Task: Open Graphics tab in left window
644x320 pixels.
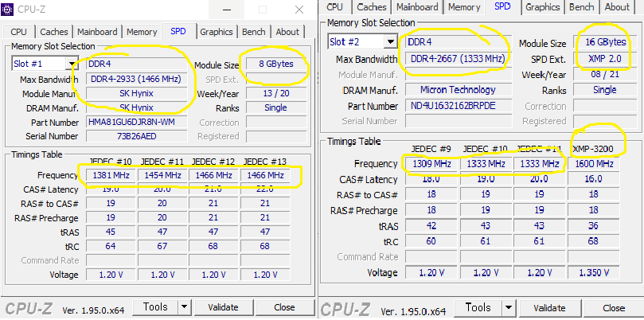Action: click(x=217, y=32)
